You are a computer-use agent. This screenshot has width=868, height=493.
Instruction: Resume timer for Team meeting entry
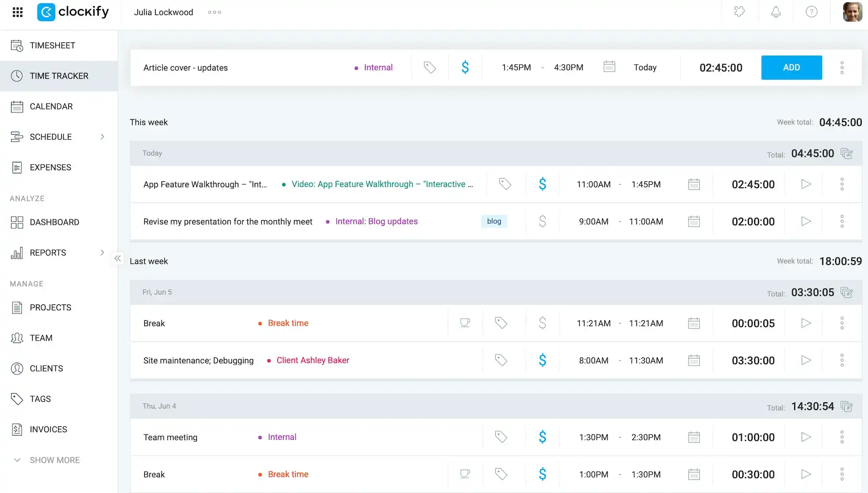[806, 437]
